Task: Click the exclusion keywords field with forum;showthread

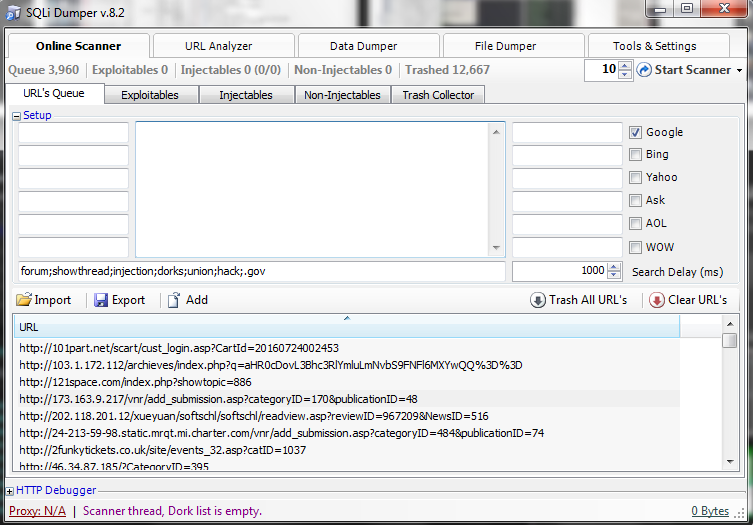Action: pyautogui.click(x=262, y=271)
